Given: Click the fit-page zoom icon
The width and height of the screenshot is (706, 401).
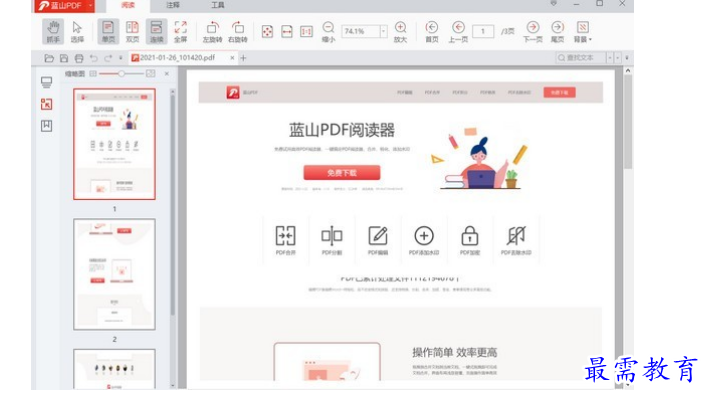Looking at the screenshot, I should coord(267,32).
